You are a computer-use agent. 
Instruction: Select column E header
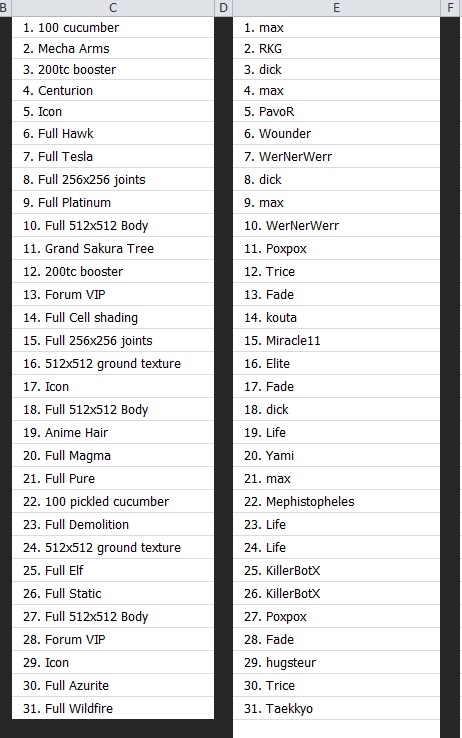tap(336, 8)
